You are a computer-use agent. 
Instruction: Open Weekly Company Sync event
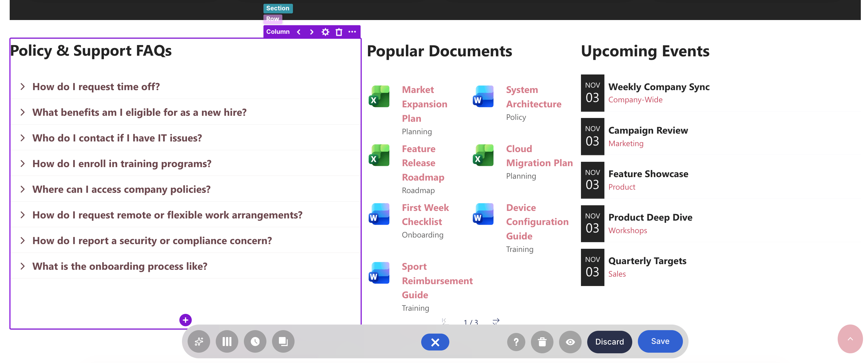[x=659, y=87]
